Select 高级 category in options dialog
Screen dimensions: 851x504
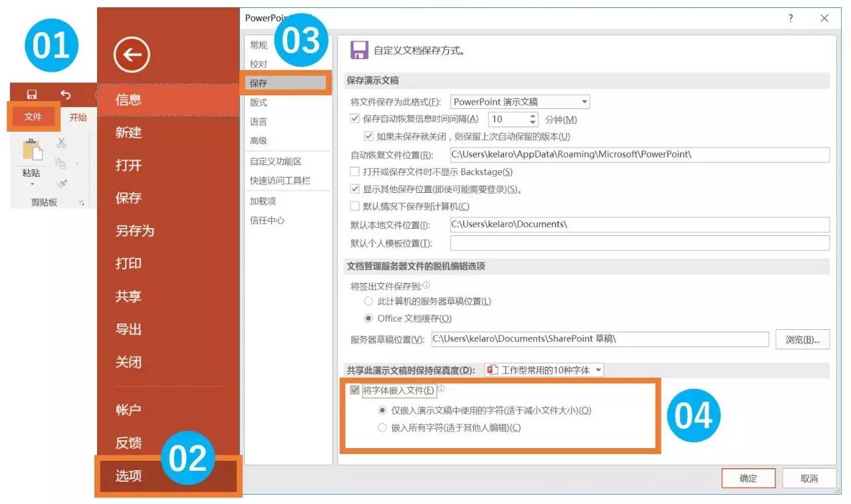coord(259,140)
